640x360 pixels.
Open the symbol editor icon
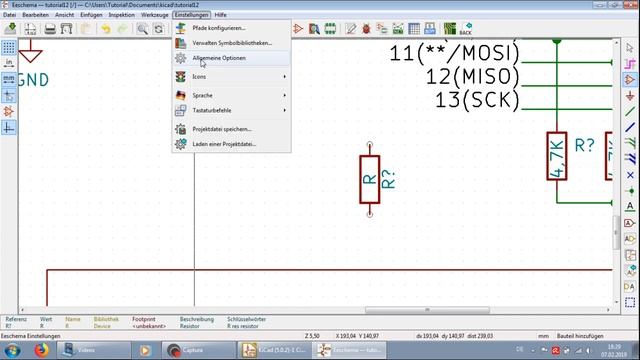click(x=298, y=29)
